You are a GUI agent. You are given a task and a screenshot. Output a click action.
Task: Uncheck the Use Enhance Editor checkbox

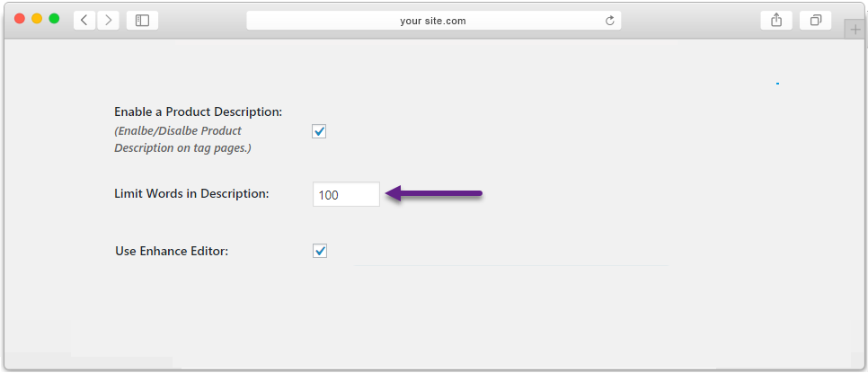point(319,251)
